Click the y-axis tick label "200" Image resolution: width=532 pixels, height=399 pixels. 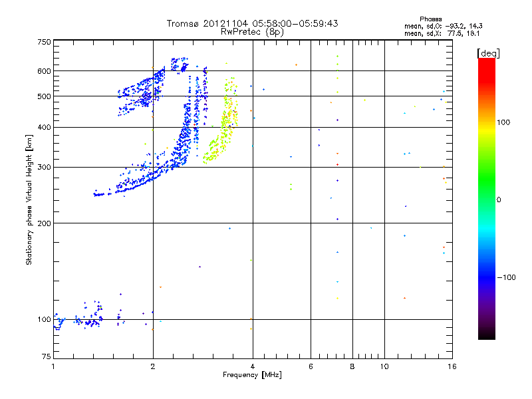point(44,223)
